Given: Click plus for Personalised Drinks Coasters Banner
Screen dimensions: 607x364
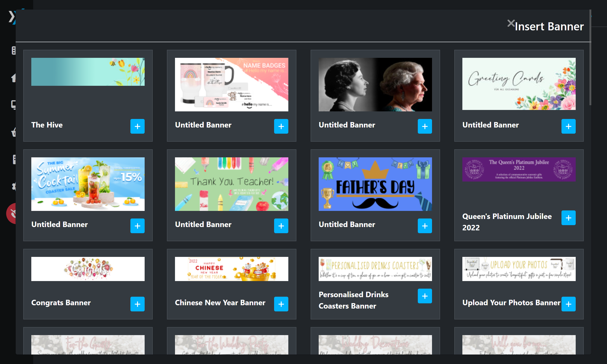Looking at the screenshot, I should click(x=425, y=296).
